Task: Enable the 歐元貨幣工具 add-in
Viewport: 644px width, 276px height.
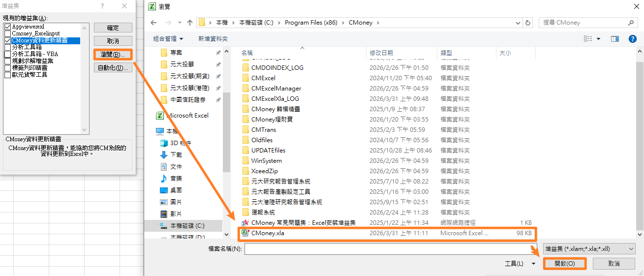Action: point(7,75)
